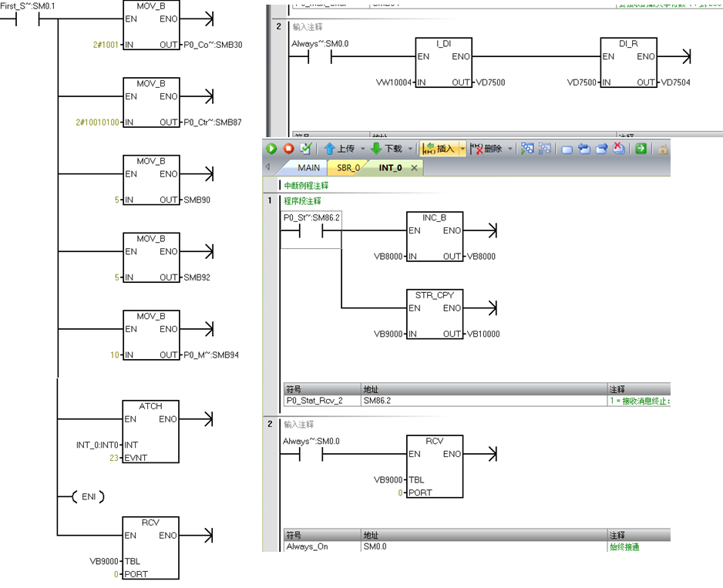This screenshot has height=588, width=723.
Task: Click the Download (下载) button
Action: pyautogui.click(x=387, y=149)
